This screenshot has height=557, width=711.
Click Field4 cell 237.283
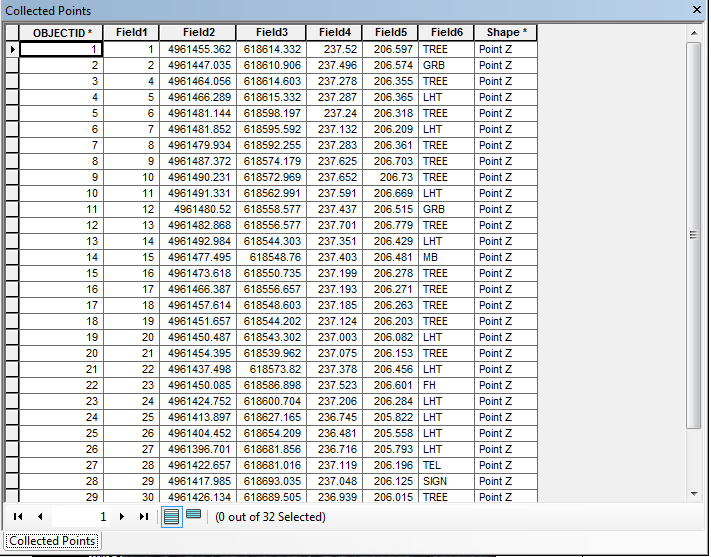334,145
